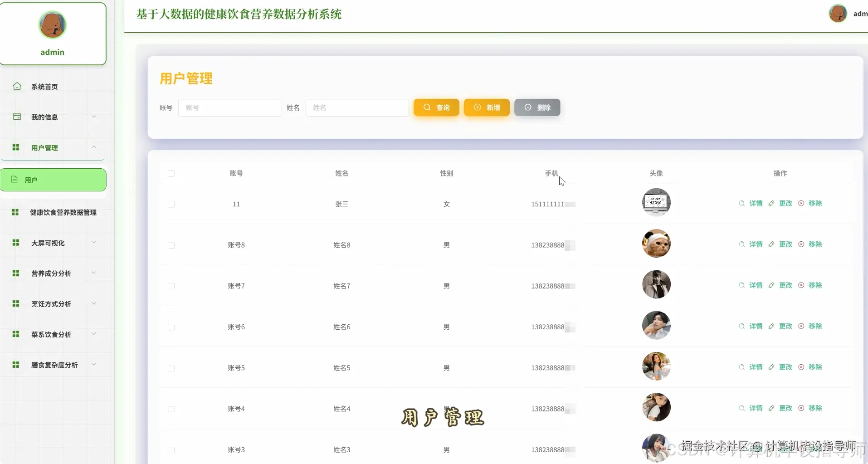Click the 更改 pencil icon for 账号8
Image resolution: width=868 pixels, height=464 pixels.
pyautogui.click(x=771, y=244)
